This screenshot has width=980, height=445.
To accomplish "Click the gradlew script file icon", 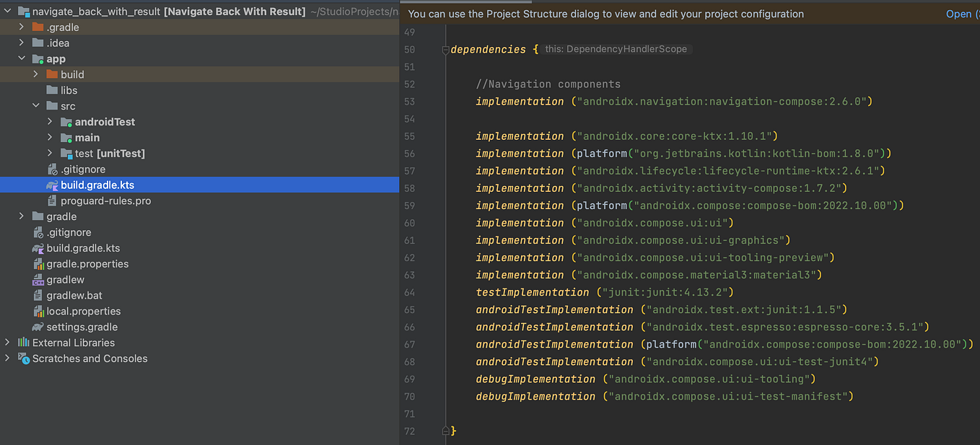I will (38, 280).
